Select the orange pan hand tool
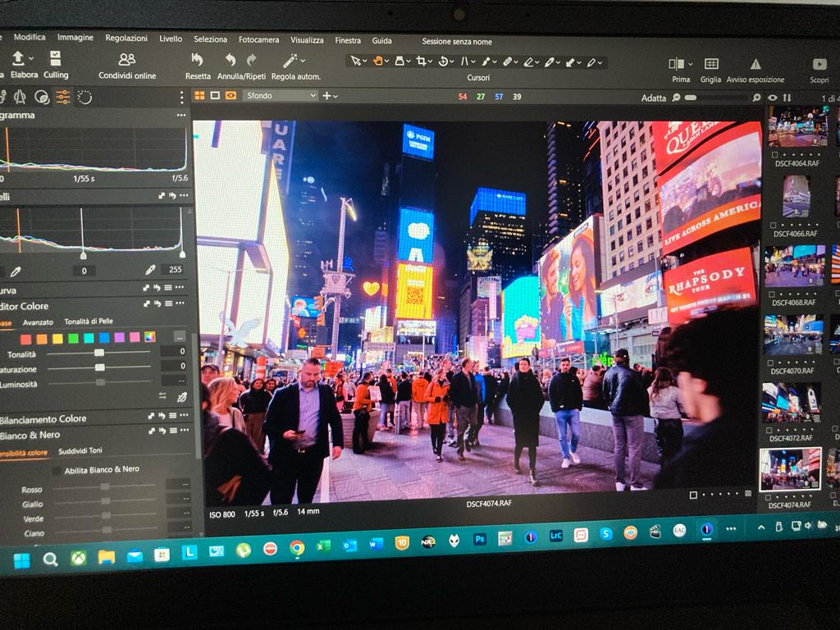Screen dimensions: 840x630 click(x=377, y=61)
